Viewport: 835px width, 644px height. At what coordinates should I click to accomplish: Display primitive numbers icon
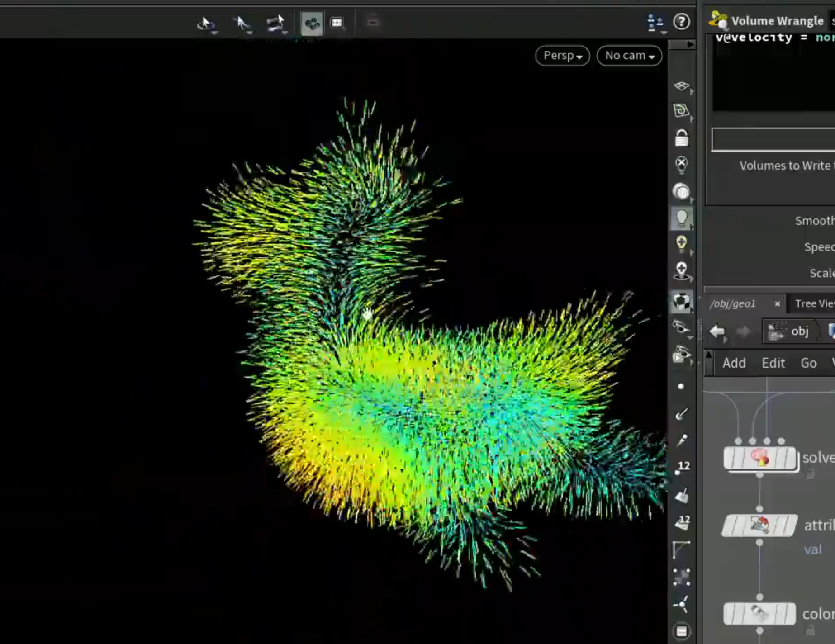tap(682, 523)
